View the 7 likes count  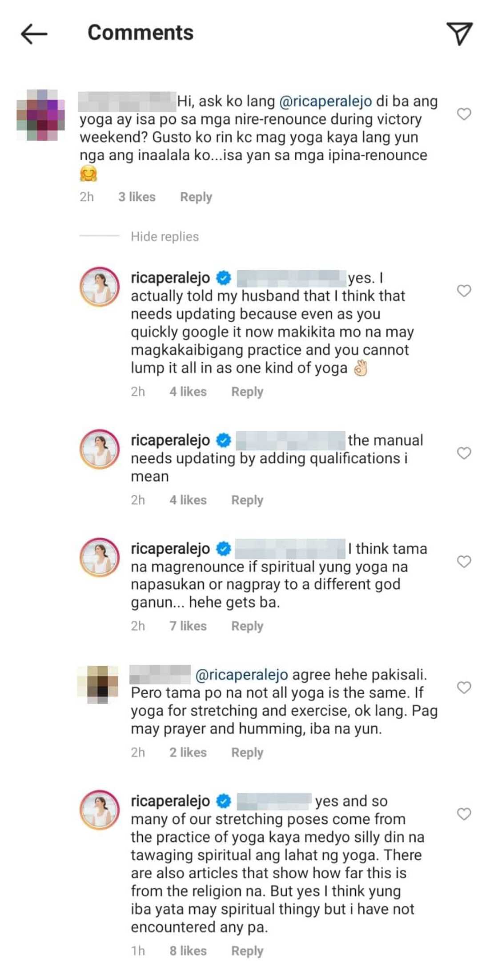coord(188,626)
